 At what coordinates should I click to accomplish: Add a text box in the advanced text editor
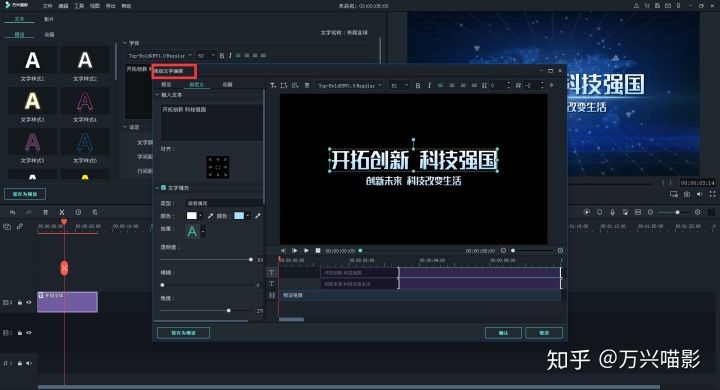273,85
